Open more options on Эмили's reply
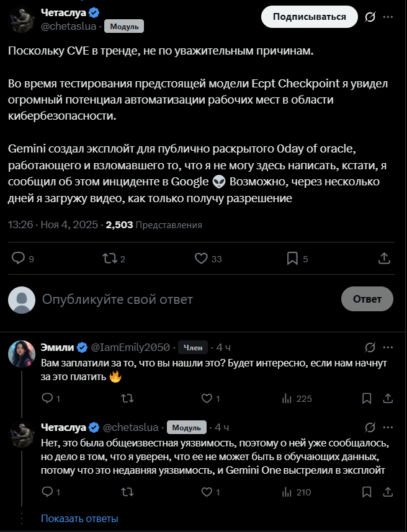Screen dimensions: 407x532 (388, 347)
